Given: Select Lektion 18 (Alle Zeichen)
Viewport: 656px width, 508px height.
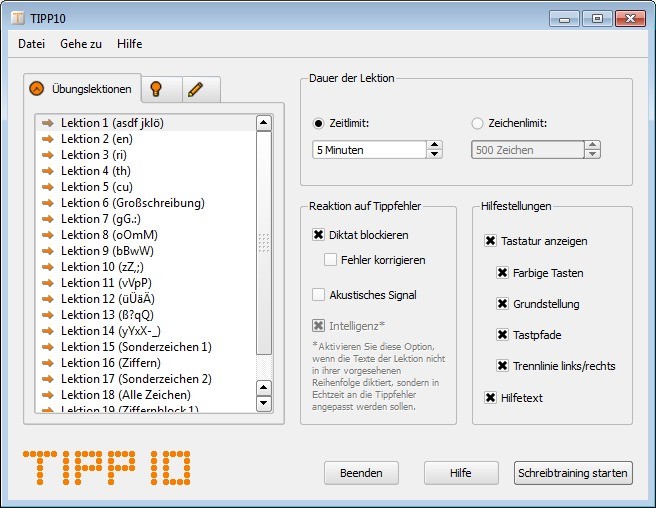Looking at the screenshot, I should tap(146, 395).
